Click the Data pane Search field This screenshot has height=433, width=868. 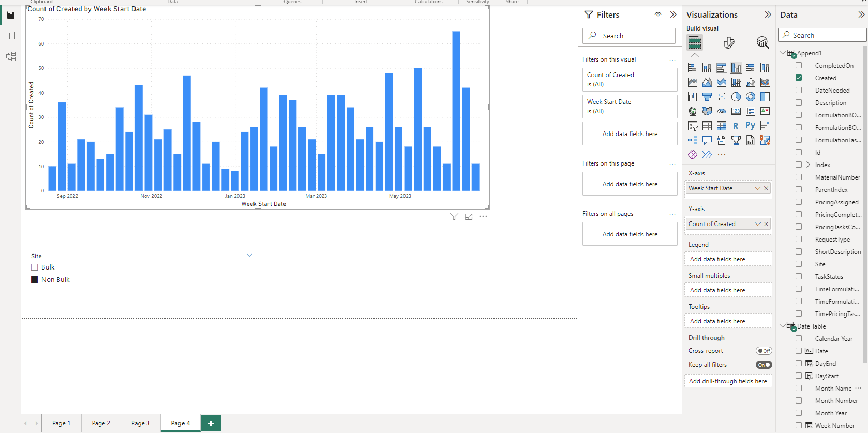point(822,35)
